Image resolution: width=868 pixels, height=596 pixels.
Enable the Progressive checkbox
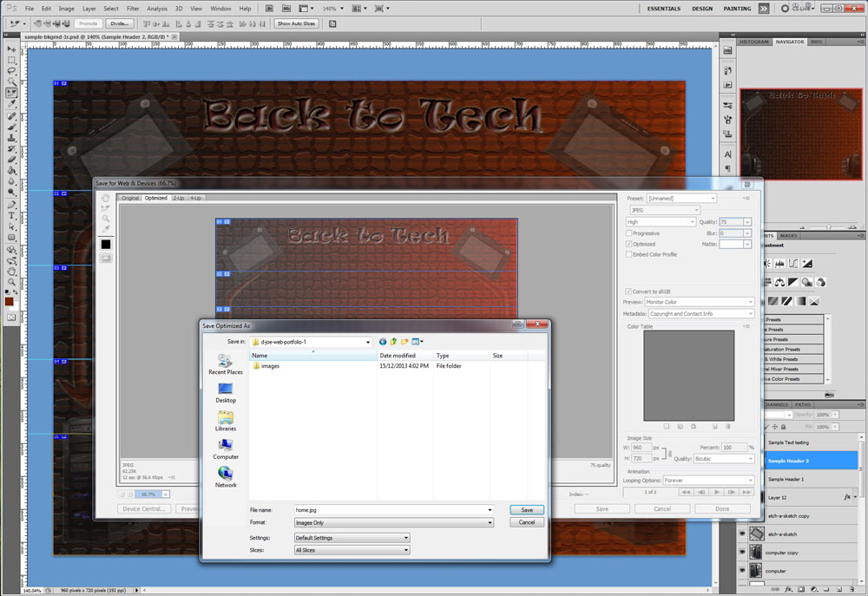629,233
